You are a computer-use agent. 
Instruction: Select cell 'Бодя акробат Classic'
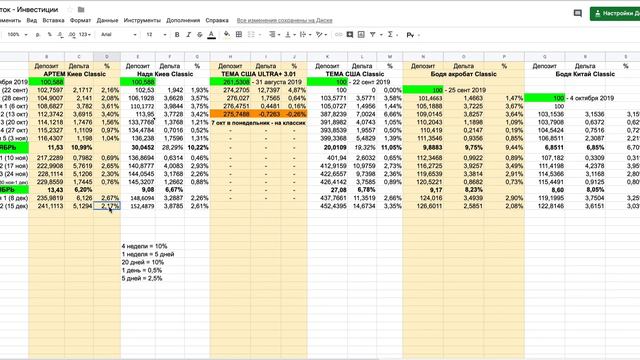point(464,74)
